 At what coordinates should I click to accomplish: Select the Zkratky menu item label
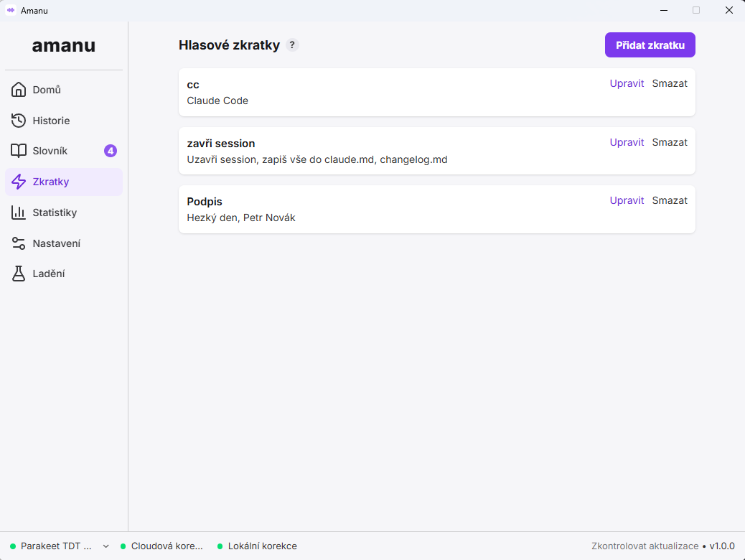point(51,182)
